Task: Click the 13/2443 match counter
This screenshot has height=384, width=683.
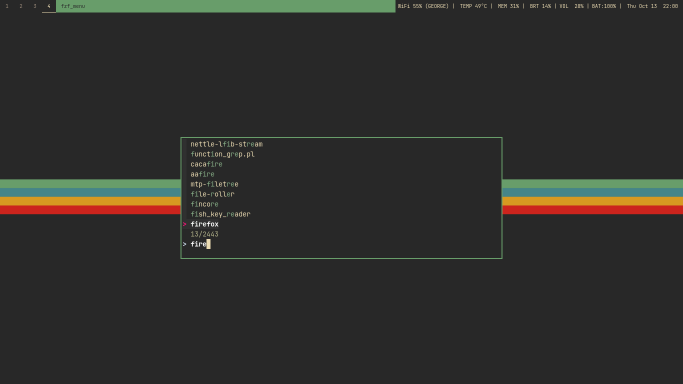Action: pos(204,234)
